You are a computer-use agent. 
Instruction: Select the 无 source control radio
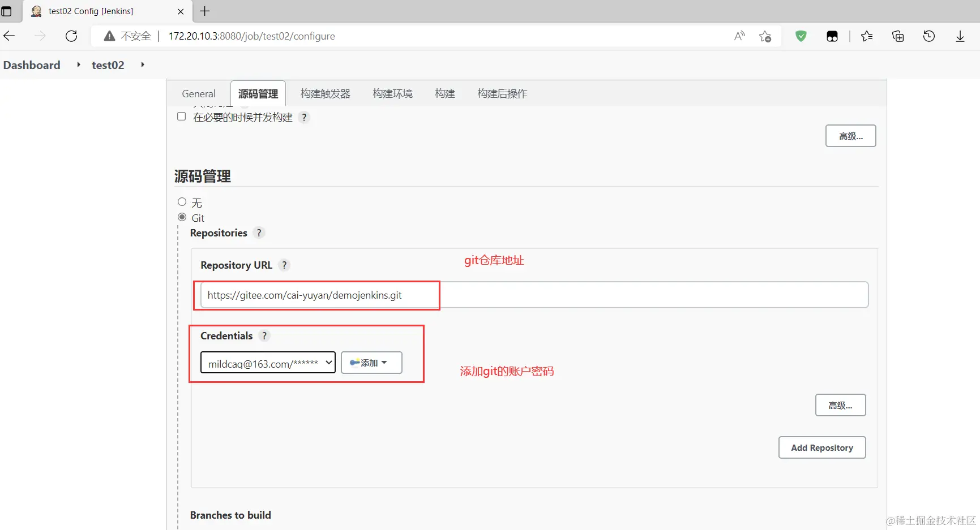coord(182,202)
